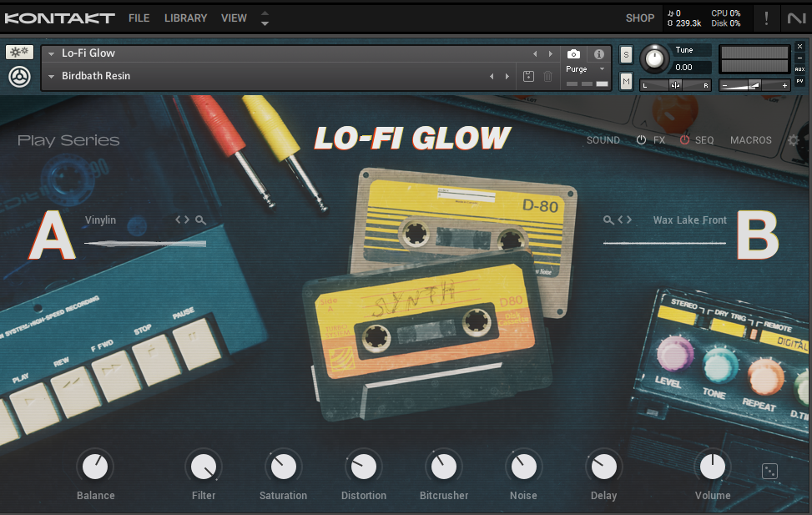
Task: Toggle the FX power button
Action: [x=641, y=140]
